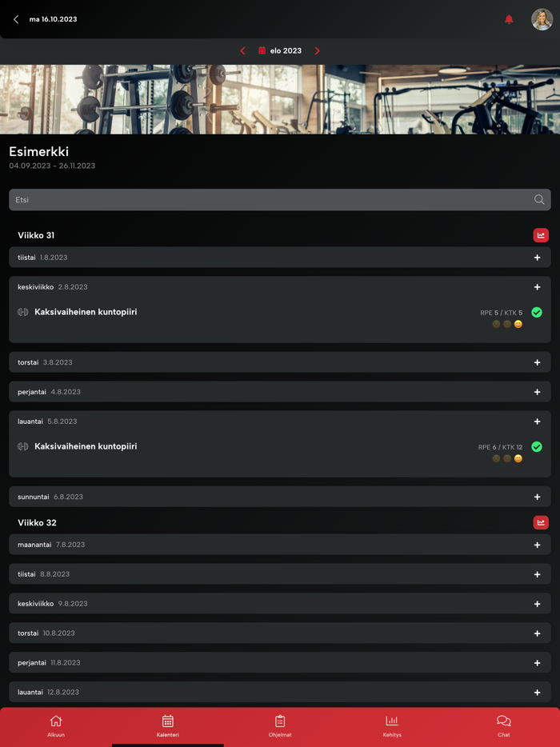Open Kaksivaiheinen kuntopiiri on 2.8.2023
This screenshot has width=560, height=747.
tap(86, 312)
